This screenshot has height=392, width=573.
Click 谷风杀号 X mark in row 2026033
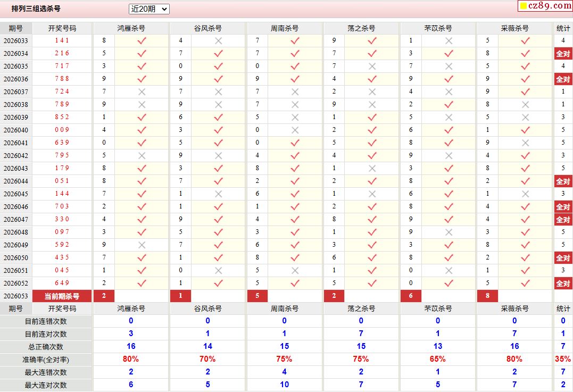(x=218, y=40)
